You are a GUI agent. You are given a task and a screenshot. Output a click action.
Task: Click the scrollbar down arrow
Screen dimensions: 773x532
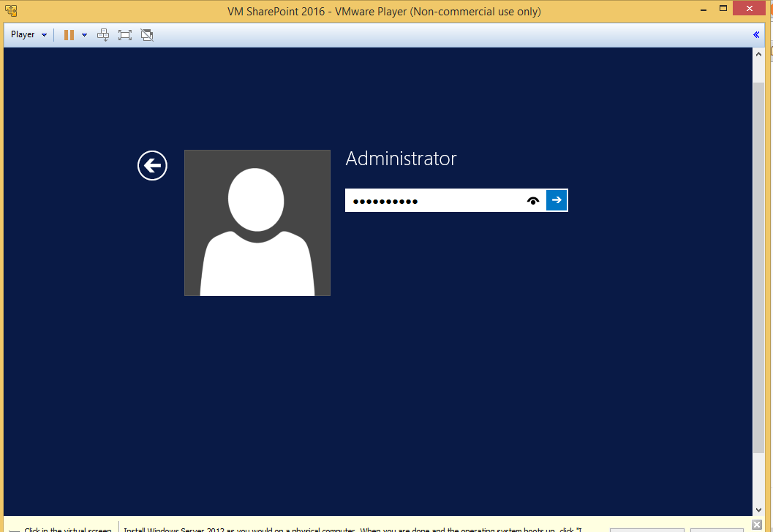(758, 510)
